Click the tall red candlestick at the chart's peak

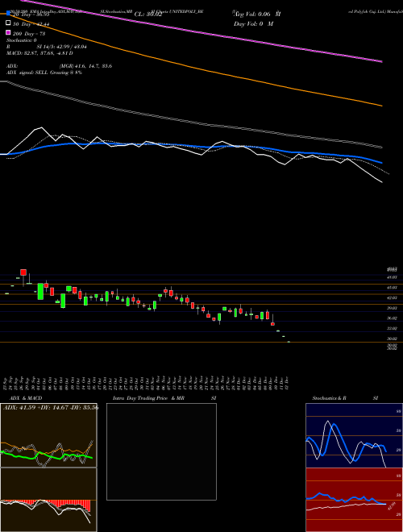[x=23, y=272]
